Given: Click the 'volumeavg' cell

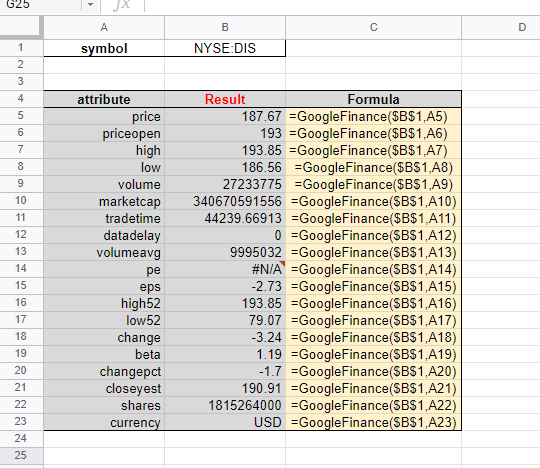Looking at the screenshot, I should pos(104,252).
